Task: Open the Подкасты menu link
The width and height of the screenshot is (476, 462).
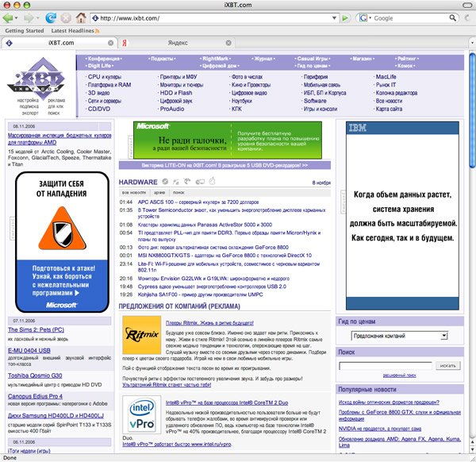Action: click(x=162, y=59)
